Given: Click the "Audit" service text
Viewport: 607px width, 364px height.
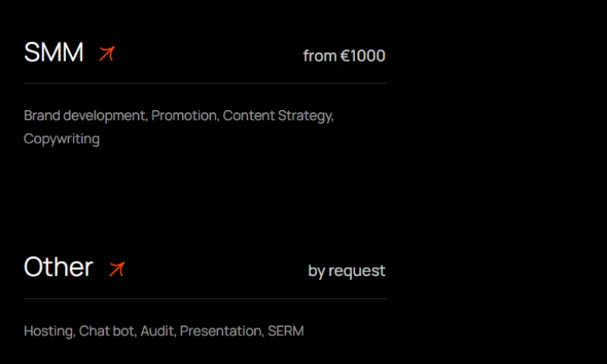Looking at the screenshot, I should 158,331.
